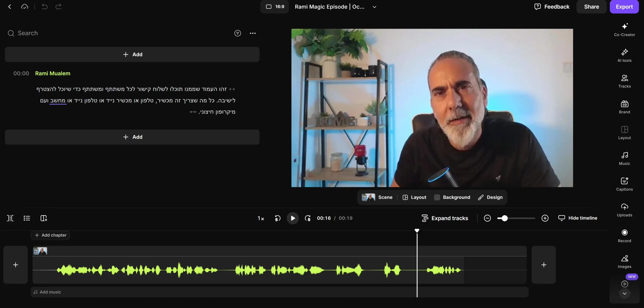This screenshot has width=644, height=308.
Task: Click the split clip icon
Action: (10, 218)
